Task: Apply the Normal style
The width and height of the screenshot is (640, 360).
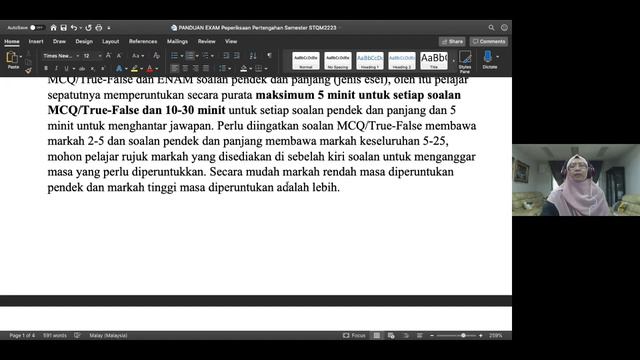Action: click(306, 60)
